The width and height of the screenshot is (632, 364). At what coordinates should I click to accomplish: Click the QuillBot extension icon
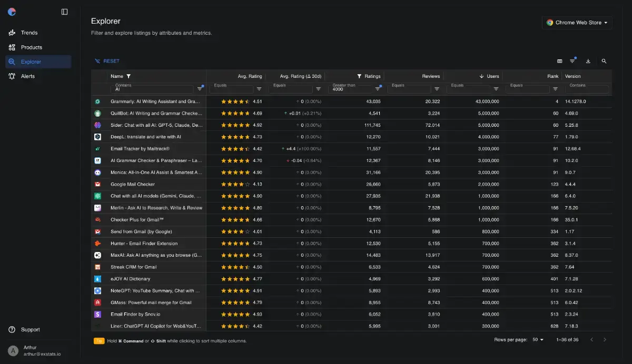pos(97,113)
